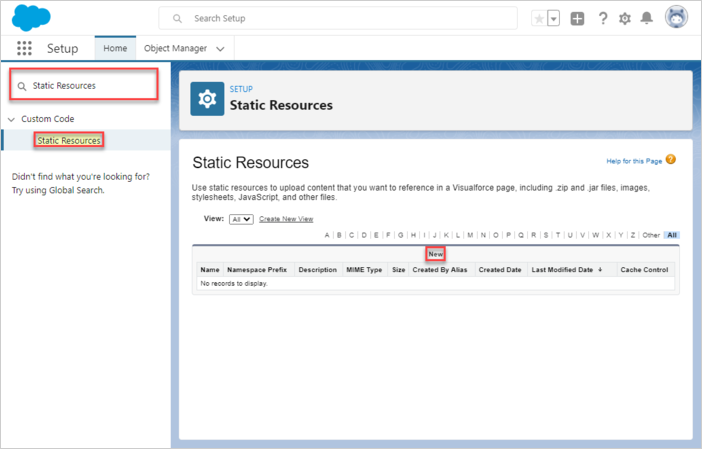Sort by Last Modified Date column header
This screenshot has height=449, width=702.
[566, 270]
